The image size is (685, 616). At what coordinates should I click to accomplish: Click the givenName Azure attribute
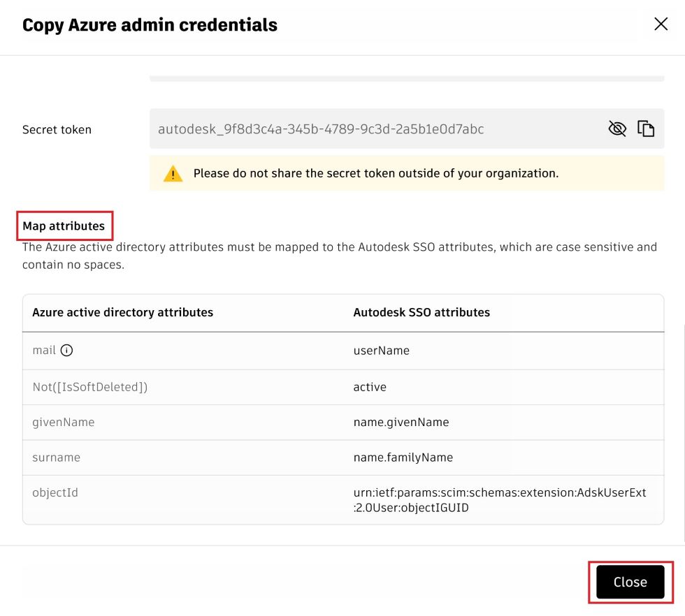point(64,422)
